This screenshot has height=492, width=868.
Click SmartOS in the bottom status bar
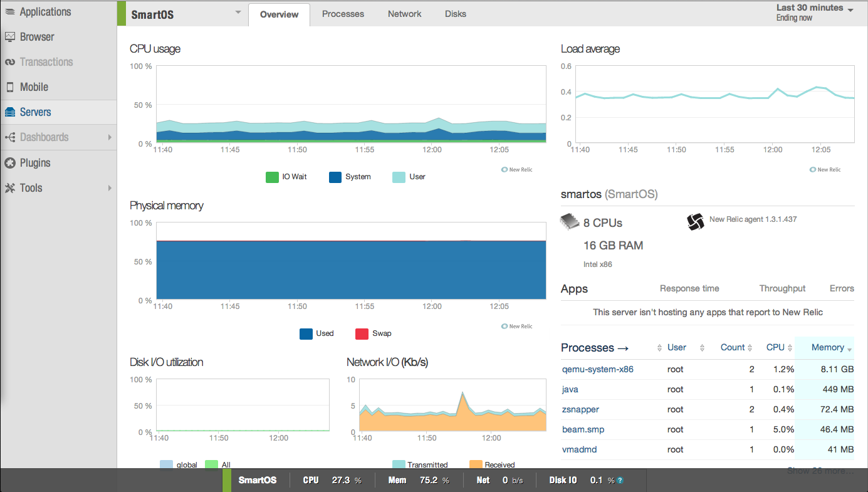pyautogui.click(x=257, y=480)
